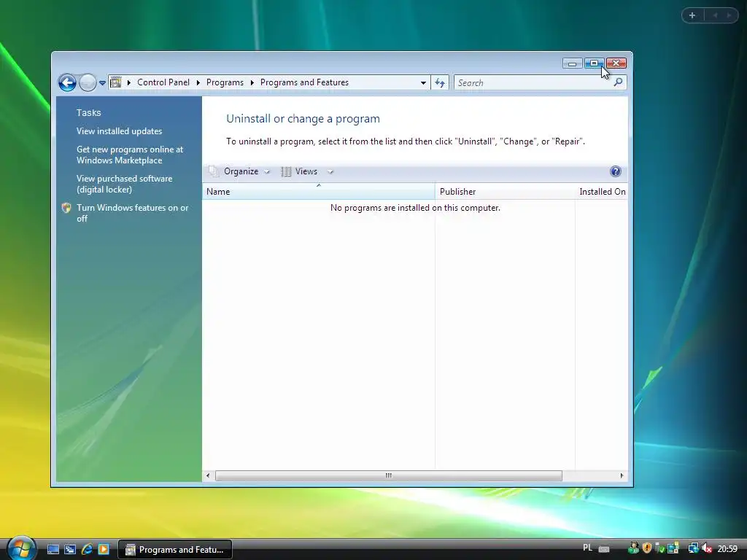Click the 20:59 taskbar clock

click(x=727, y=548)
